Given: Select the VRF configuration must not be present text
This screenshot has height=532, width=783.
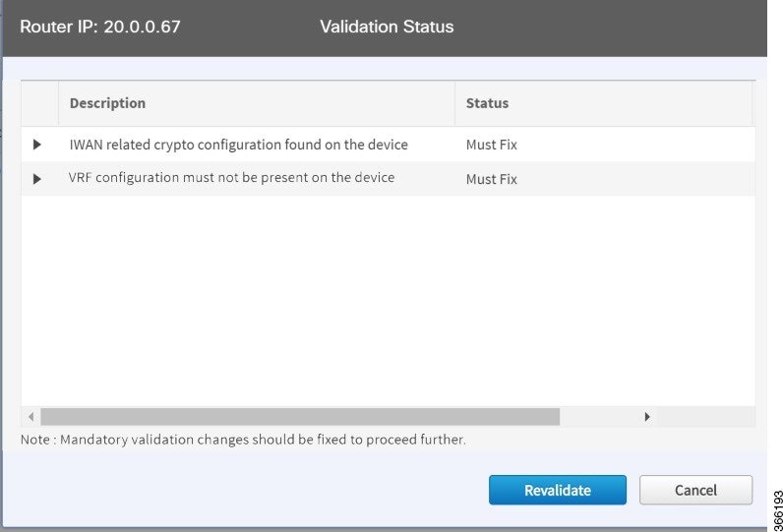Looking at the screenshot, I should (x=232, y=178).
